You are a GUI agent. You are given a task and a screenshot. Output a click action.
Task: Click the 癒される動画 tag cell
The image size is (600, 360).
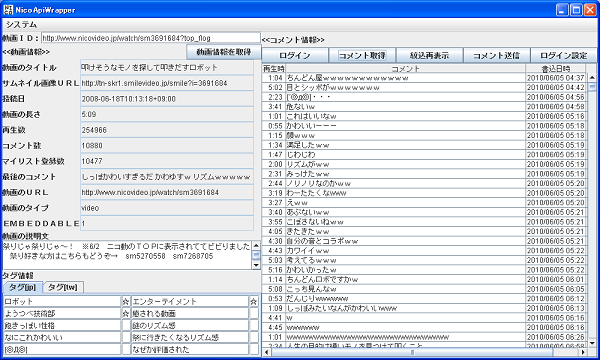coord(190,313)
